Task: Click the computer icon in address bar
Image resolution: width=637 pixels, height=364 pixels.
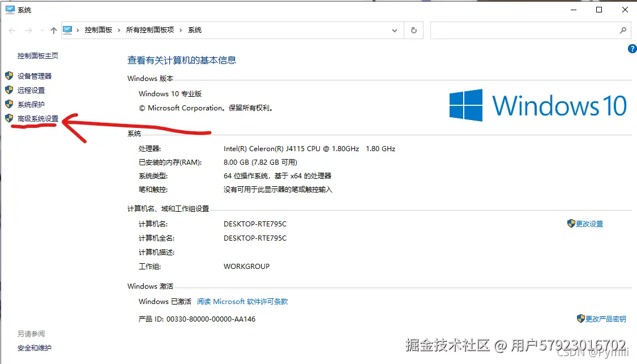Action: tap(67, 29)
